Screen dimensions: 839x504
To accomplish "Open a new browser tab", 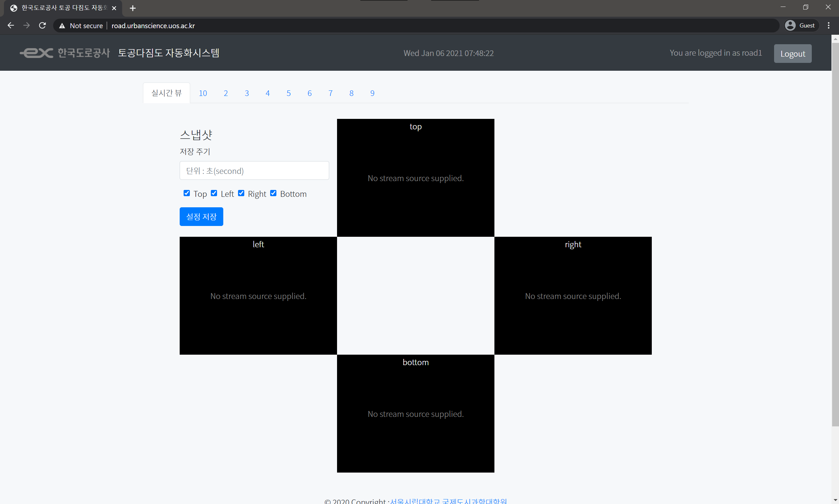I will [x=132, y=8].
